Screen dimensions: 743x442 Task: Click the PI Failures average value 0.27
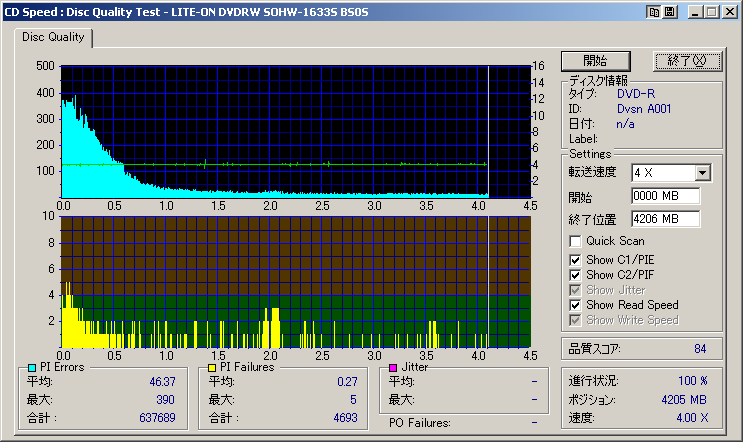click(x=347, y=382)
